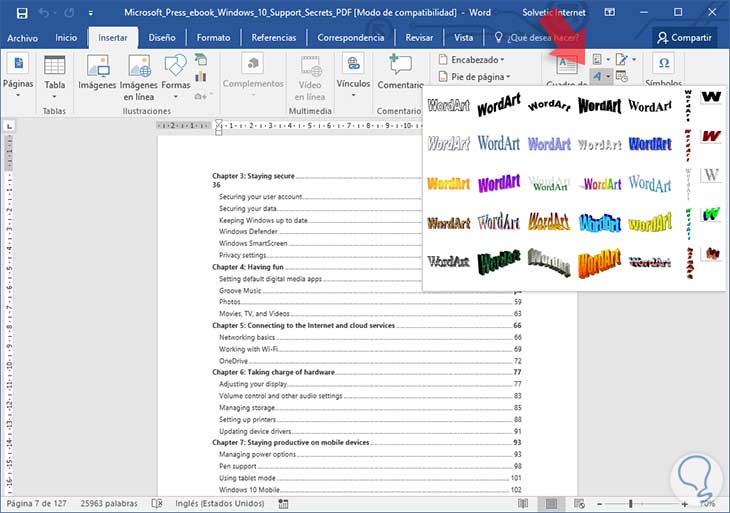The image size is (730, 513).
Task: Click the signature line icon
Action: point(622,59)
